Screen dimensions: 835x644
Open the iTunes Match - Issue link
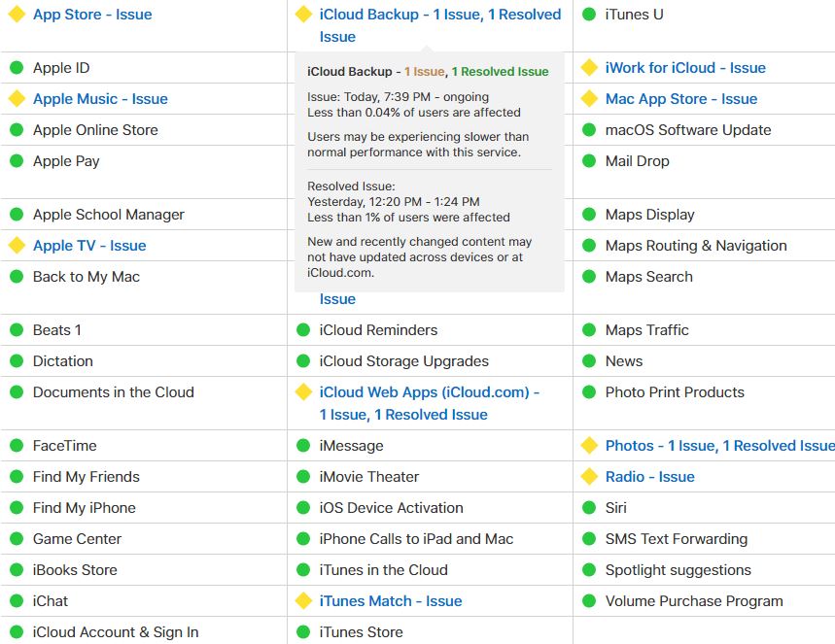[391, 601]
